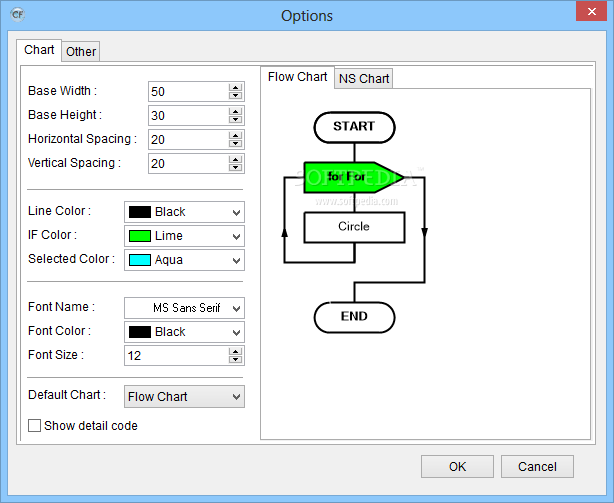Viewport: 614px width, 503px height.
Task: Click the green for For node
Action: (354, 177)
